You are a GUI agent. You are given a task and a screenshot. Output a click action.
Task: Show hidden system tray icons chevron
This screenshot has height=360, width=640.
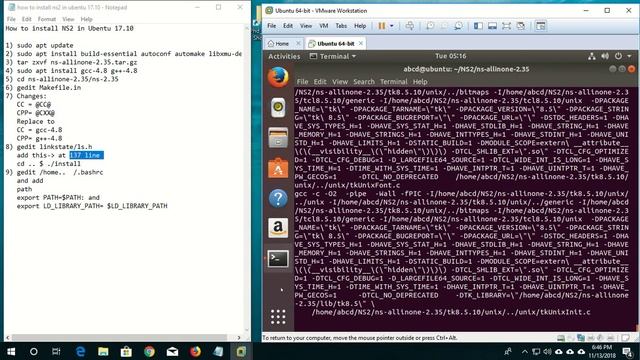pyautogui.click(x=524, y=351)
